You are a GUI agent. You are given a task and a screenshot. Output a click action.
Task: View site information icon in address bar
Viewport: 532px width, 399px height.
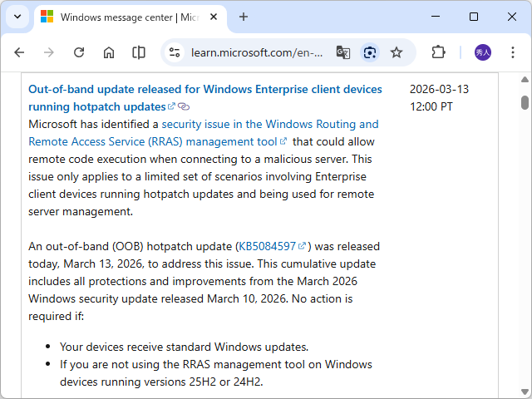point(175,52)
